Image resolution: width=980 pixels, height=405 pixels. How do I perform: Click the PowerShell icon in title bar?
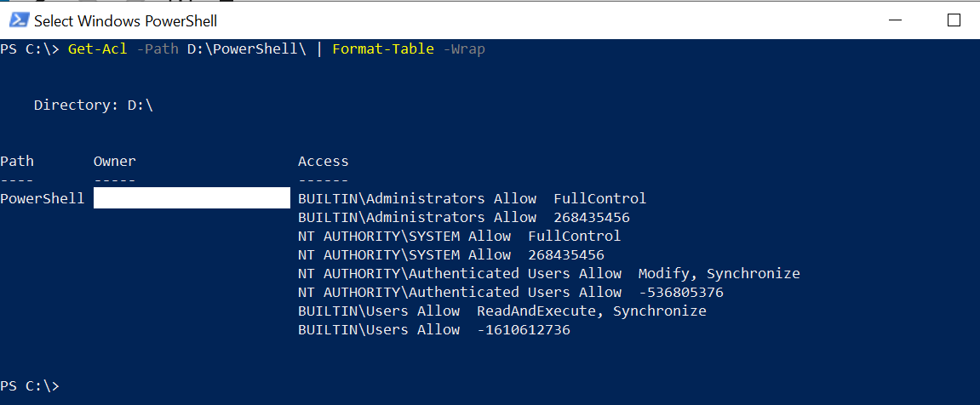point(18,20)
